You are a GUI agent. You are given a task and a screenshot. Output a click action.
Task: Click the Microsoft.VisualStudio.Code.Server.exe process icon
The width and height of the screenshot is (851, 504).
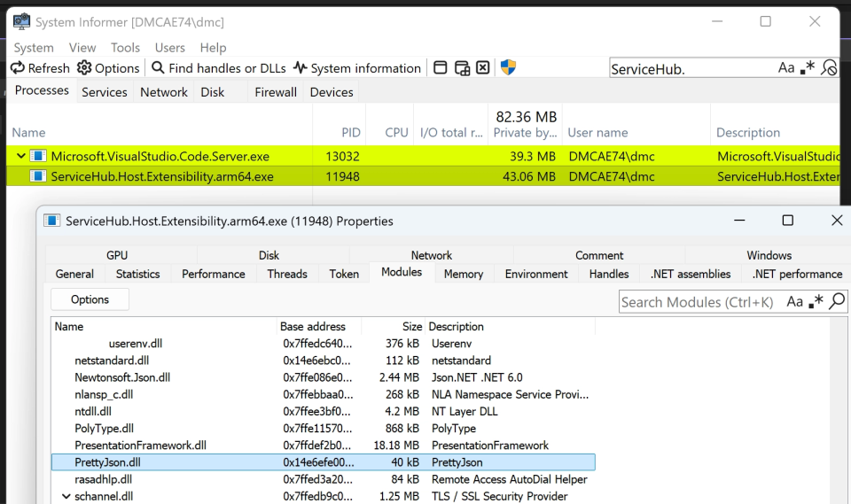(x=38, y=156)
